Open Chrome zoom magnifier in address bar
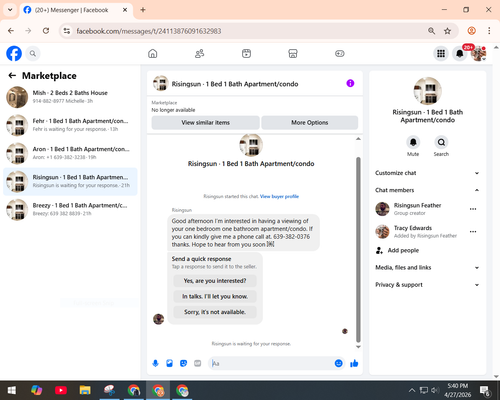 tap(431, 31)
